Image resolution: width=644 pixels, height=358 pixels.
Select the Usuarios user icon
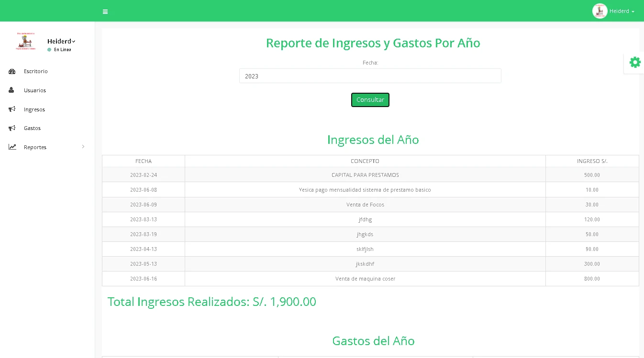tap(12, 90)
